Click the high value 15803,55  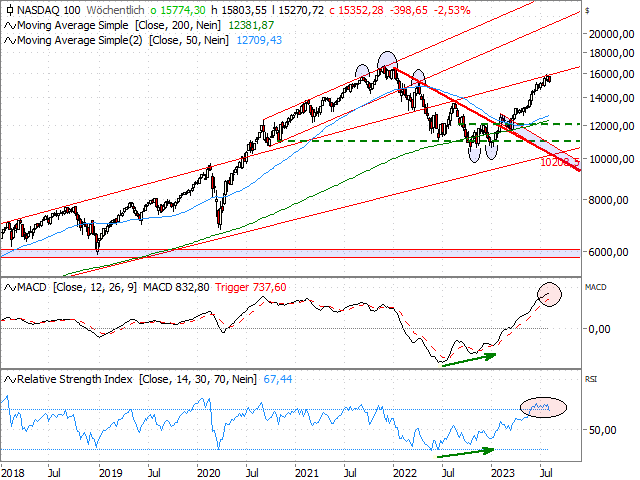[239, 10]
